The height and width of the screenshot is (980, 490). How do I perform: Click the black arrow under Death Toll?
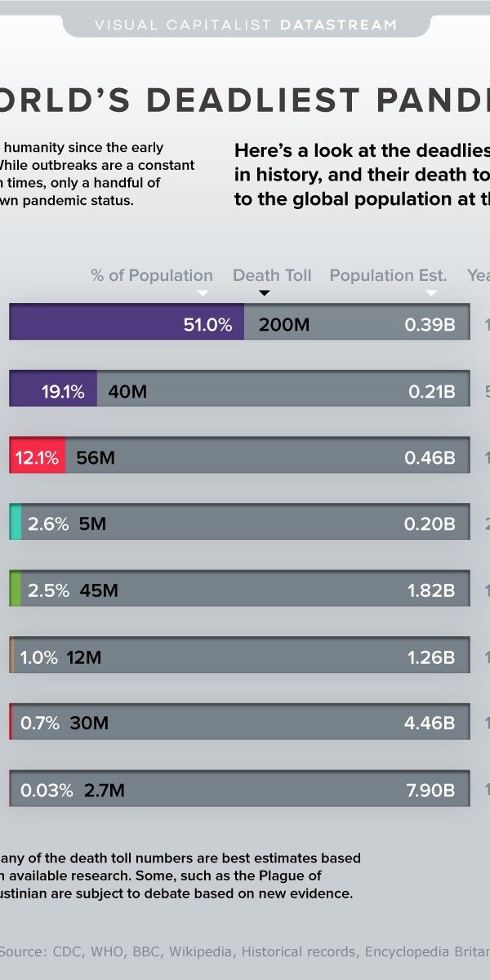264,293
